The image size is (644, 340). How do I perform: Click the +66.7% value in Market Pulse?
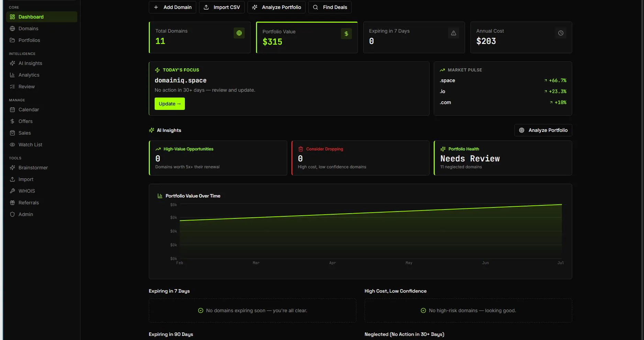pyautogui.click(x=557, y=80)
